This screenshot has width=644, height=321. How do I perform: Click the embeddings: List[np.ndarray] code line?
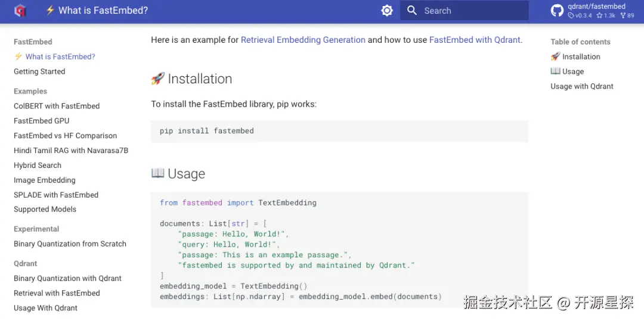(301, 297)
